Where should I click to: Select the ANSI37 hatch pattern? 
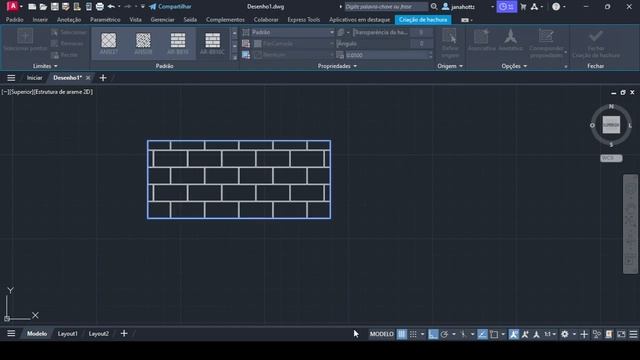click(x=109, y=43)
